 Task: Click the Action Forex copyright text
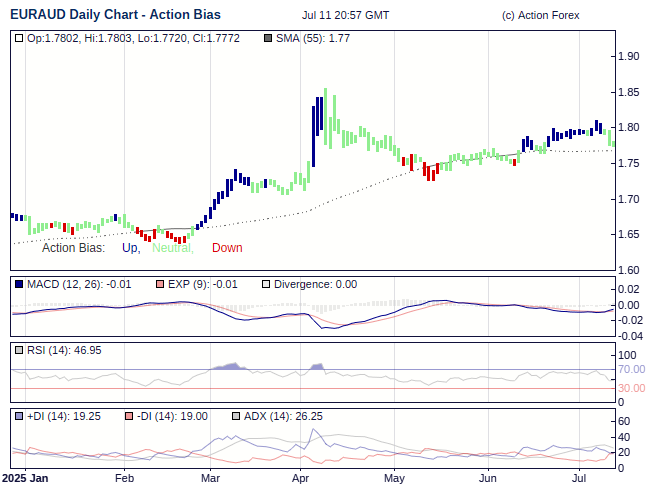[540, 15]
